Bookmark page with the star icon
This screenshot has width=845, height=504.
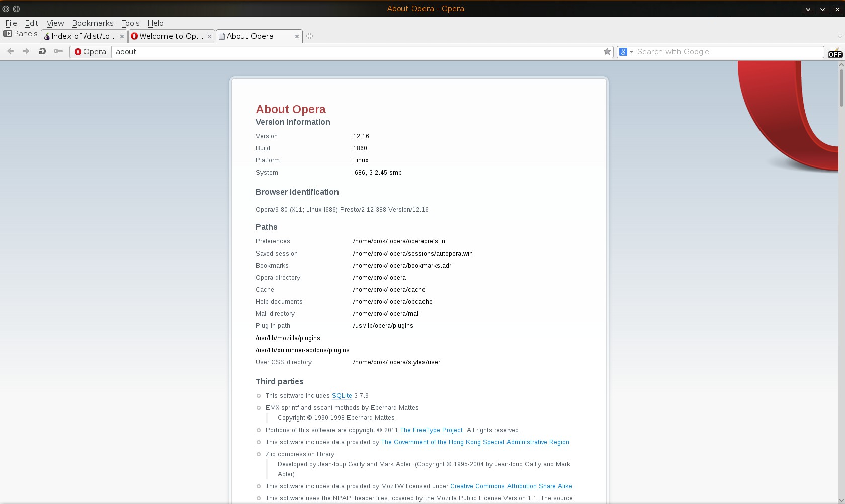click(x=607, y=52)
